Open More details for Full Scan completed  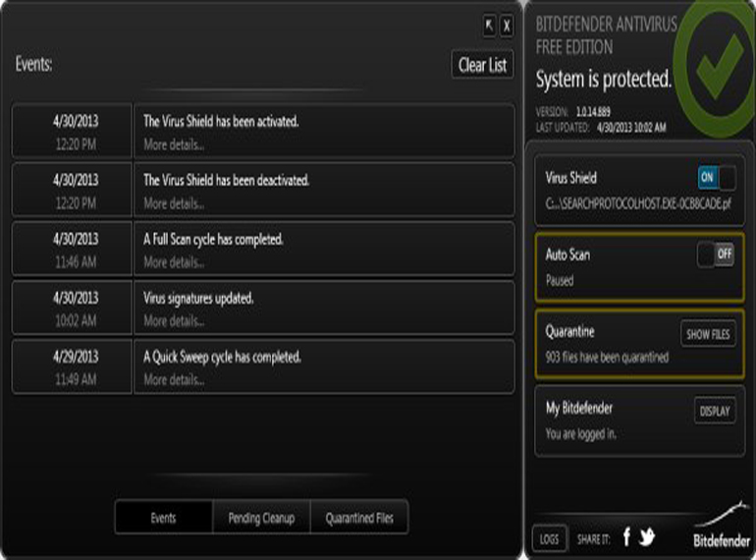coord(174,262)
